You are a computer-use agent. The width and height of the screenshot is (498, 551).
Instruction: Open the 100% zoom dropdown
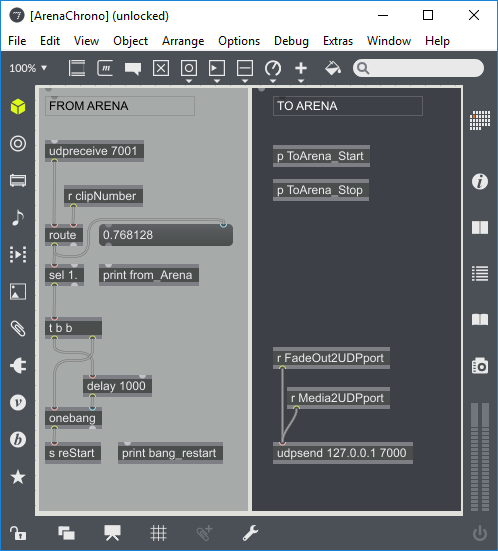[x=28, y=68]
